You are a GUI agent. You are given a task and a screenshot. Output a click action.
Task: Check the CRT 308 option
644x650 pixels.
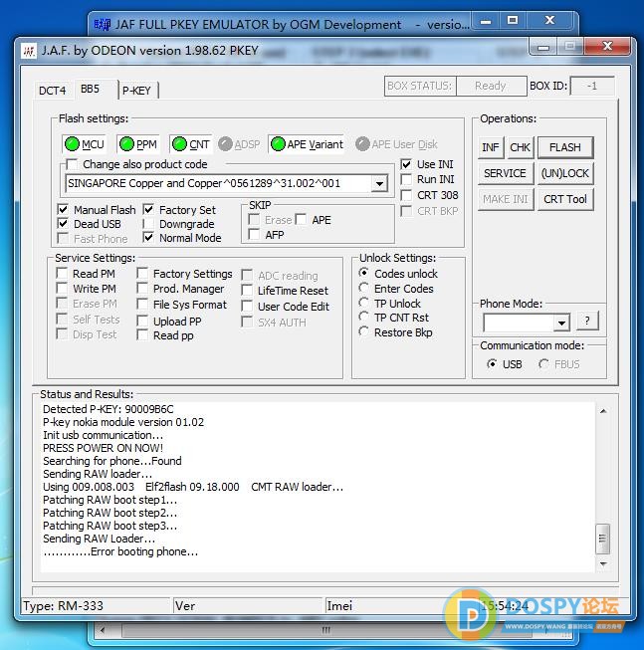(x=406, y=195)
